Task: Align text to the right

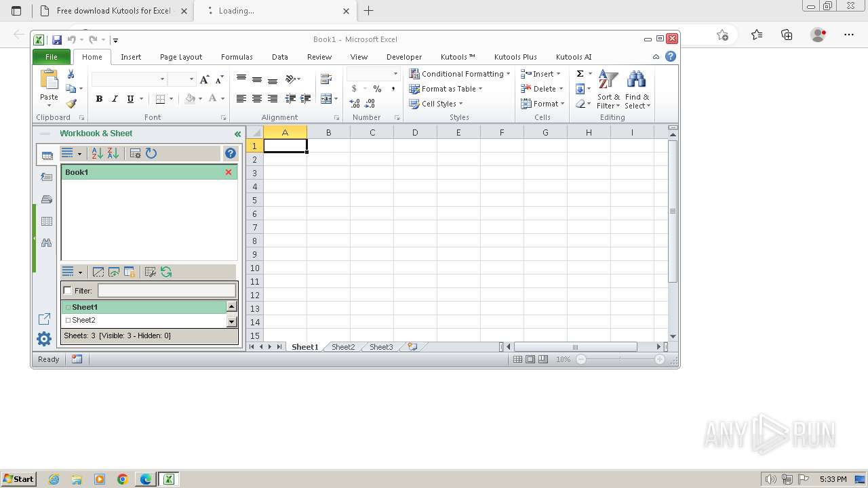Action: 272,99
